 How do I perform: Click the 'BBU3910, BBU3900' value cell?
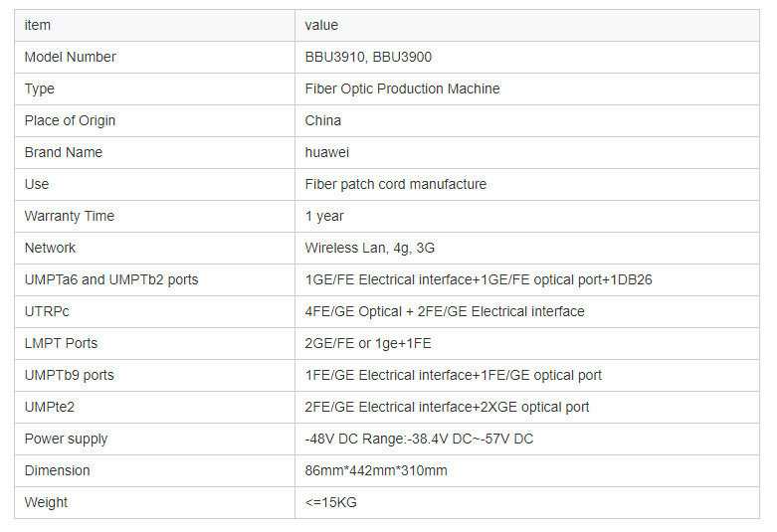click(368, 57)
